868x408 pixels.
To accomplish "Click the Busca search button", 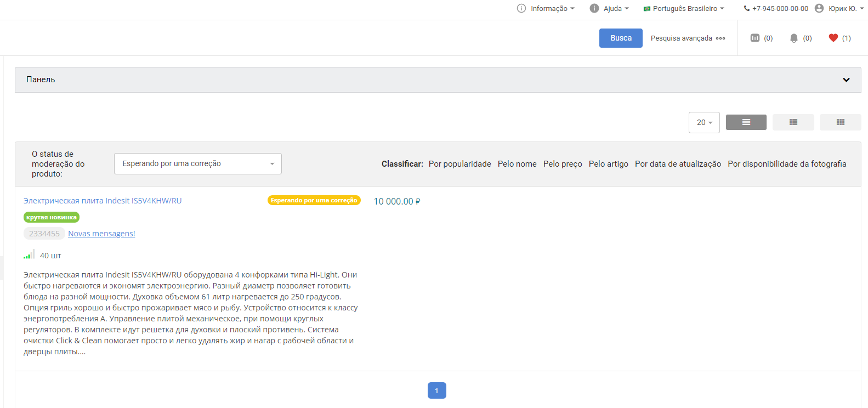I will point(621,38).
